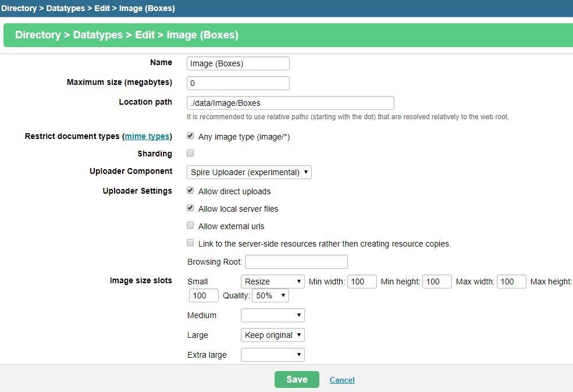Uncheck Allow local server files

[x=190, y=208]
